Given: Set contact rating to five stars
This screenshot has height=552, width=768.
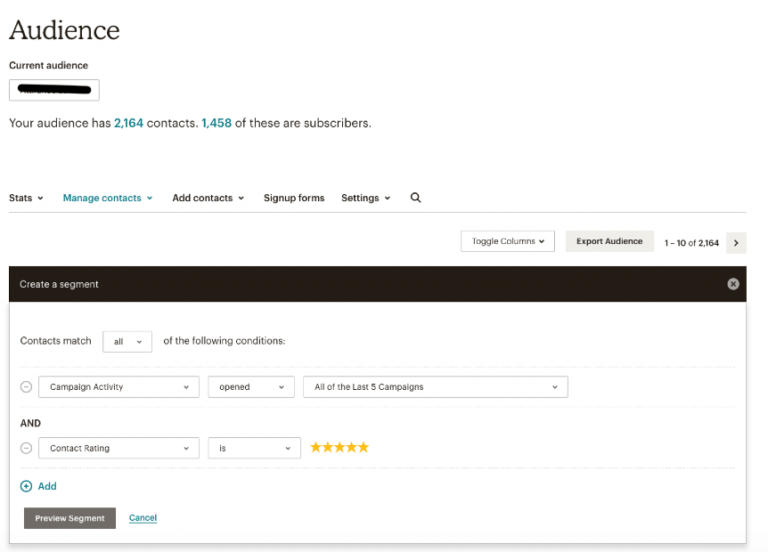Looking at the screenshot, I should 363,447.
